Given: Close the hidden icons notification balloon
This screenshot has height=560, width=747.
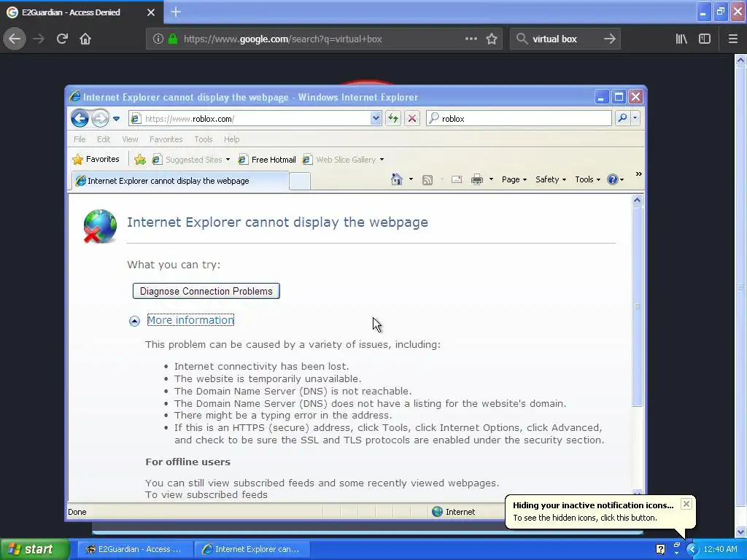Looking at the screenshot, I should pos(686,504).
